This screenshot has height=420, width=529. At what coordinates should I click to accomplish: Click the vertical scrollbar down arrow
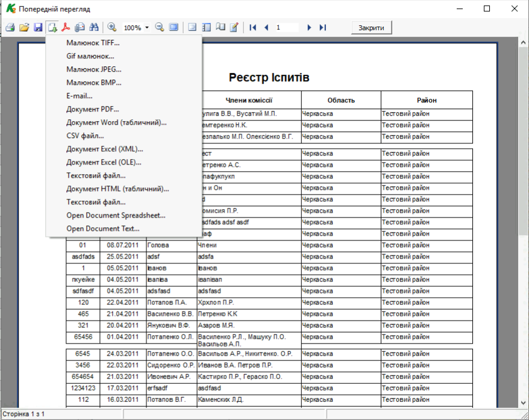click(x=523, y=403)
